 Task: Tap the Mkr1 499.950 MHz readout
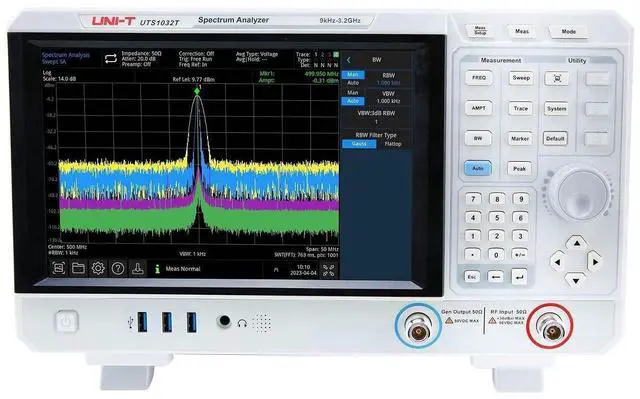[299, 74]
